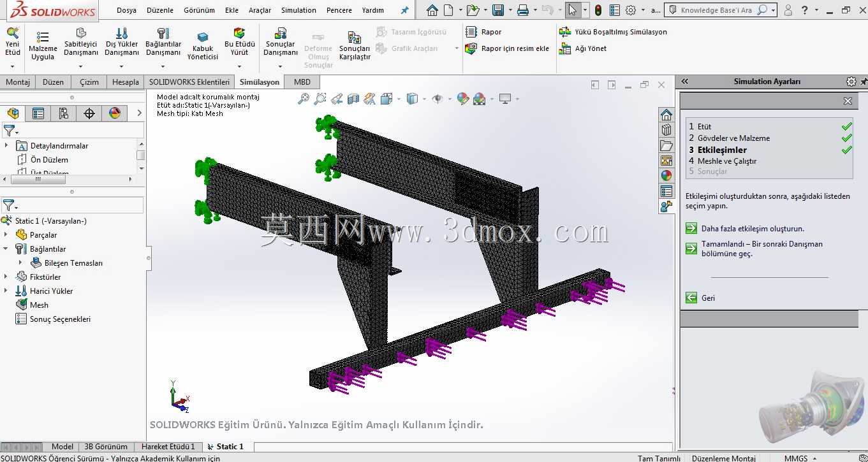Image resolution: width=868 pixels, height=462 pixels.
Task: Click the Geri back link
Action: click(x=708, y=298)
